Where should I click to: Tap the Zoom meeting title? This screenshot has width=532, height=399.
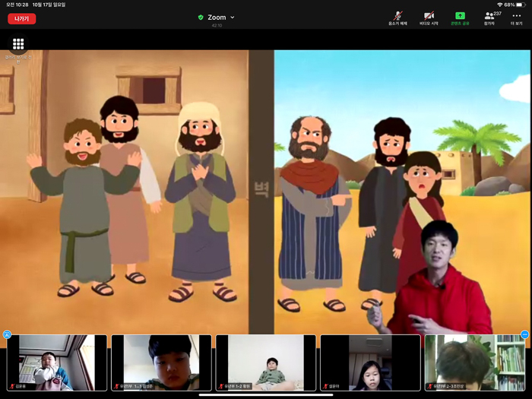tap(217, 17)
